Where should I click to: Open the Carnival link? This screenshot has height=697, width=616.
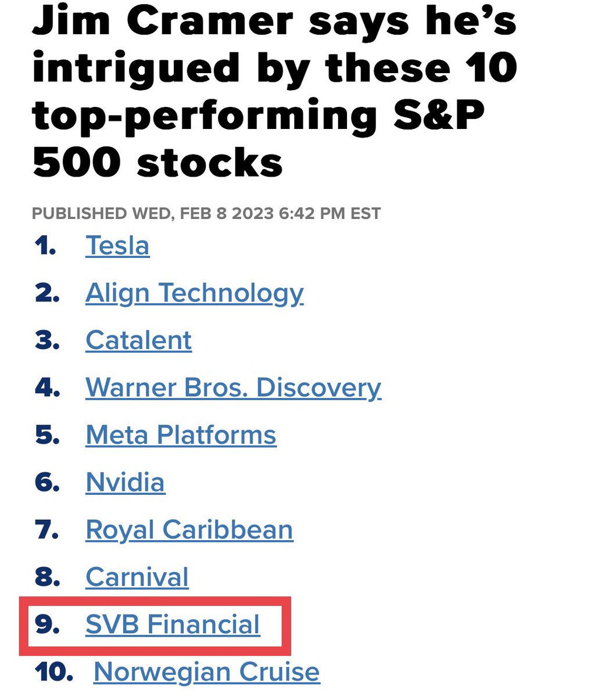(137, 577)
